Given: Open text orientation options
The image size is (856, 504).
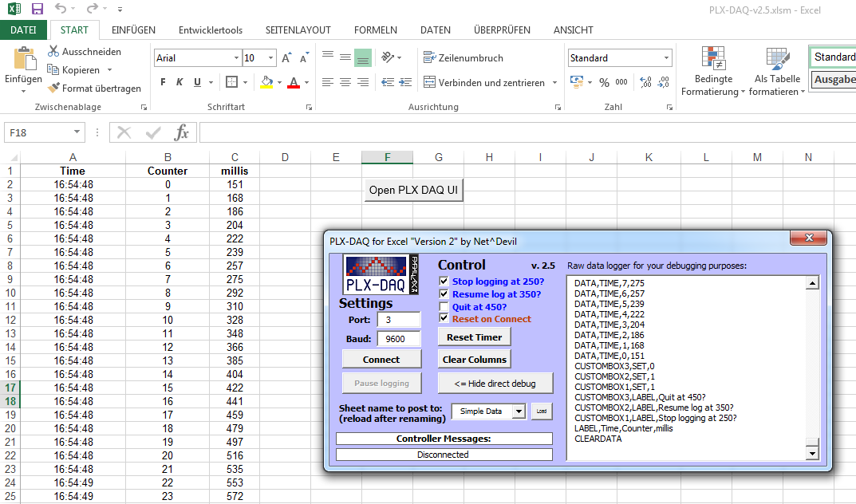Looking at the screenshot, I should 392,57.
